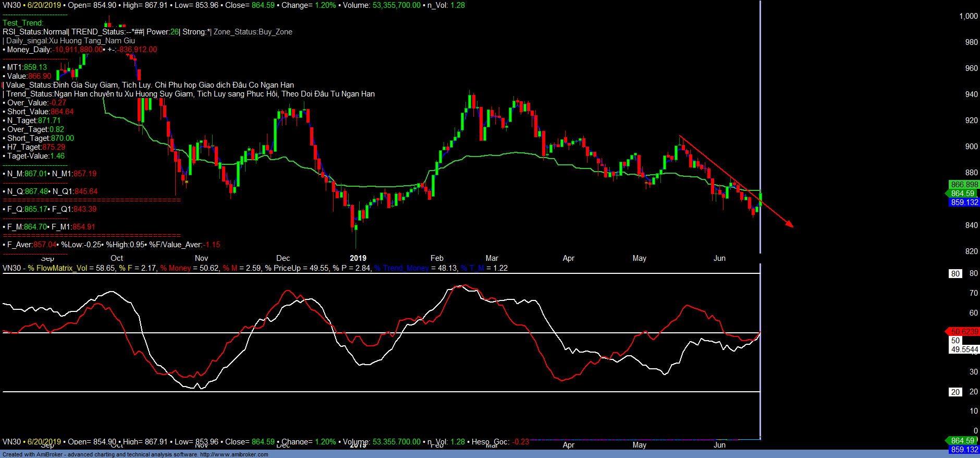Click the Zone_Status:Buy_Zone text

point(253,32)
